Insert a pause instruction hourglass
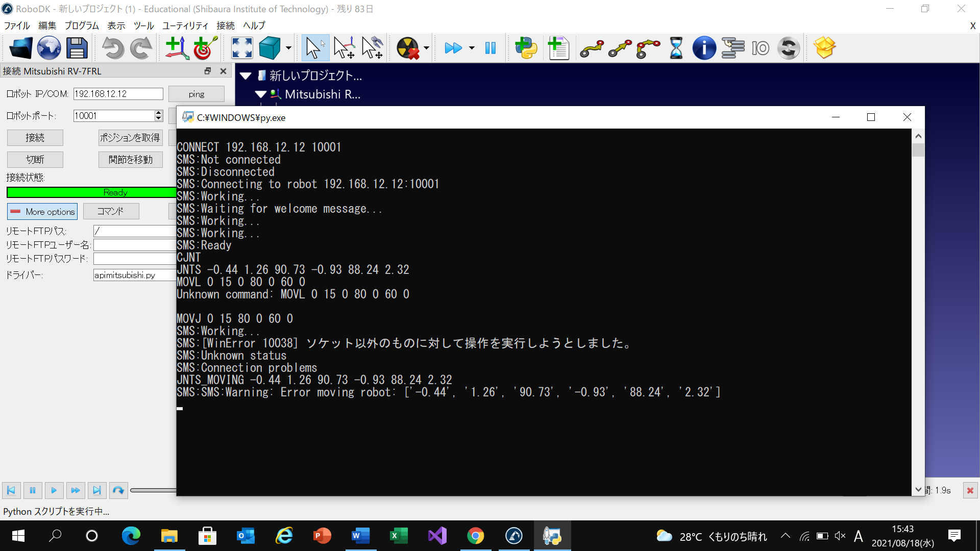The height and width of the screenshot is (551, 980). pyautogui.click(x=676, y=48)
